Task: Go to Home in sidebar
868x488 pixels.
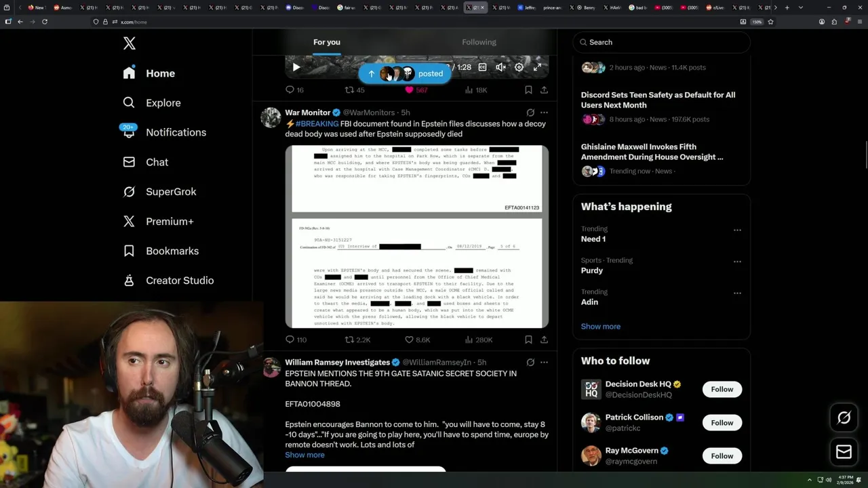Action: [149, 73]
